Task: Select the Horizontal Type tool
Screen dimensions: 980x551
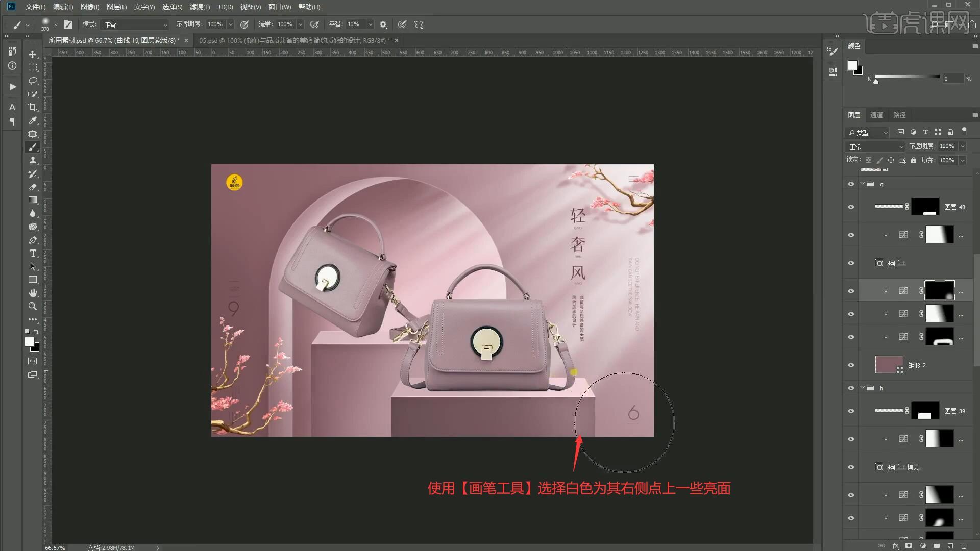Action: pyautogui.click(x=33, y=253)
